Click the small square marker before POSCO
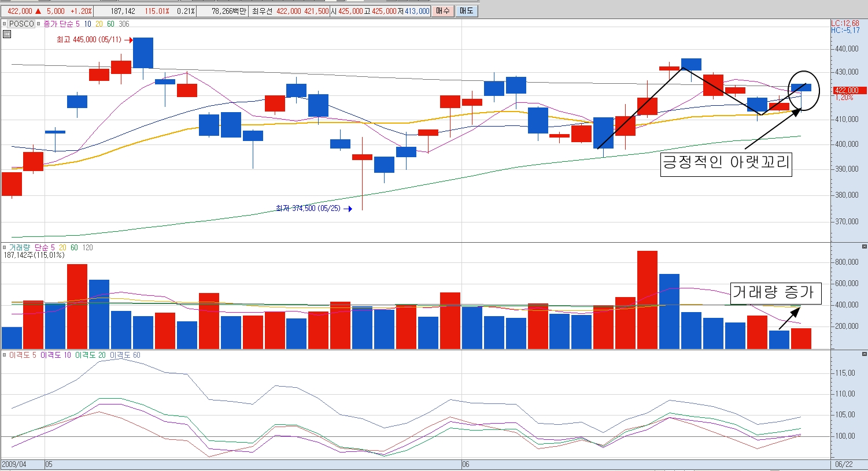This screenshot has height=471, width=868. coord(5,24)
